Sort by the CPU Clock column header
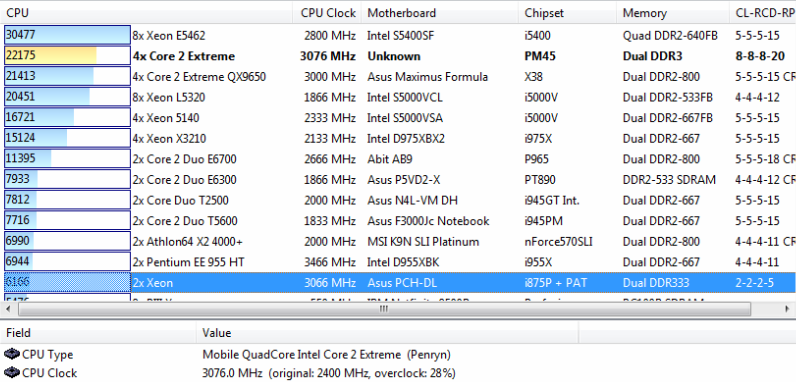 (x=327, y=13)
